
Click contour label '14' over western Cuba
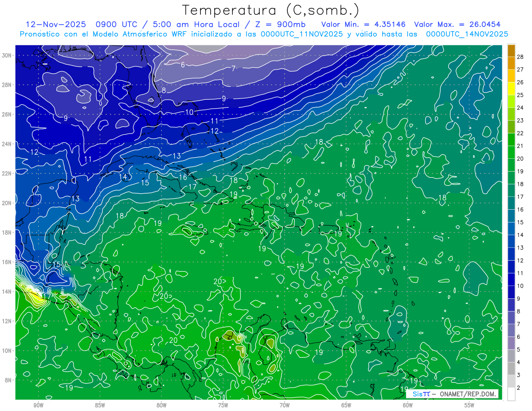point(123,177)
